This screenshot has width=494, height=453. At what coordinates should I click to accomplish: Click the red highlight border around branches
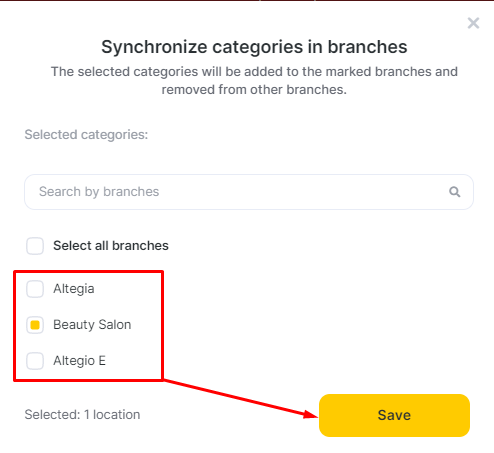[x=88, y=271]
